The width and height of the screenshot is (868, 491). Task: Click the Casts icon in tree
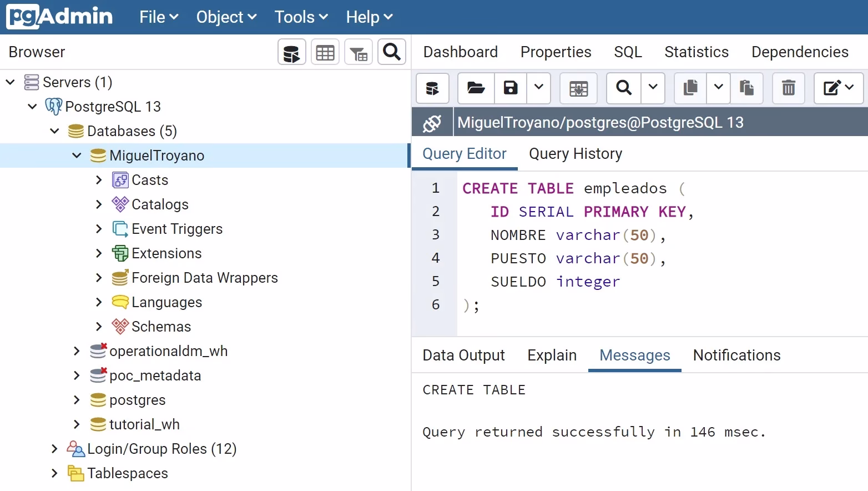[x=120, y=180]
